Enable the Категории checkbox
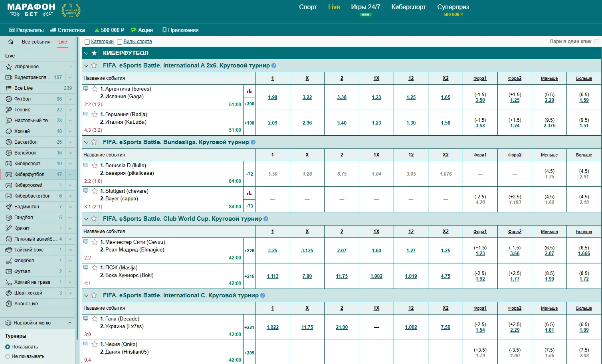Viewport: 602px width, 364px height. (x=87, y=42)
